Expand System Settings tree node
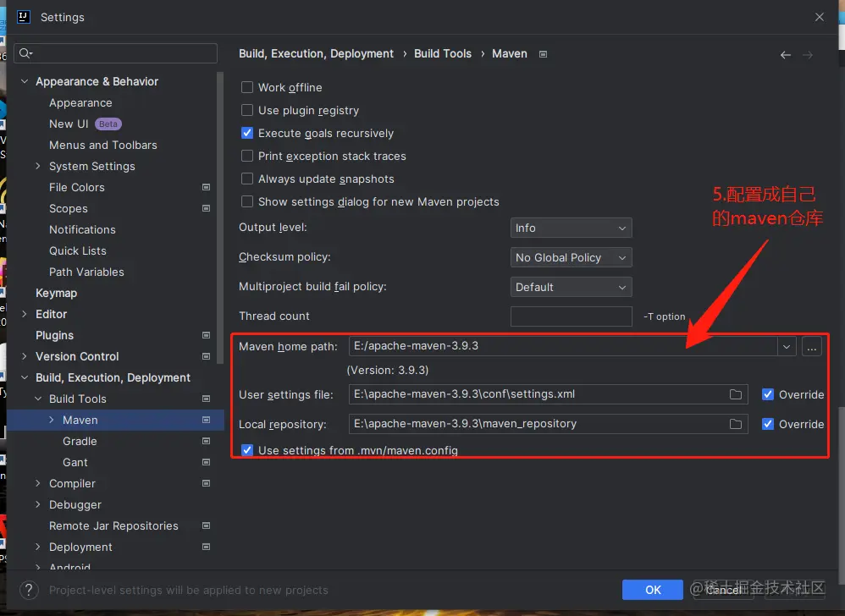The image size is (845, 616). point(38,166)
